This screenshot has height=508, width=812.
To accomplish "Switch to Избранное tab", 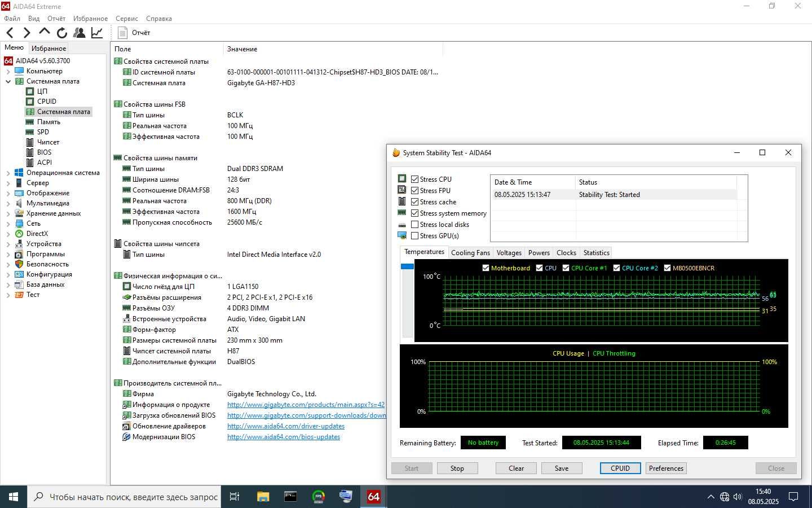I will [49, 49].
